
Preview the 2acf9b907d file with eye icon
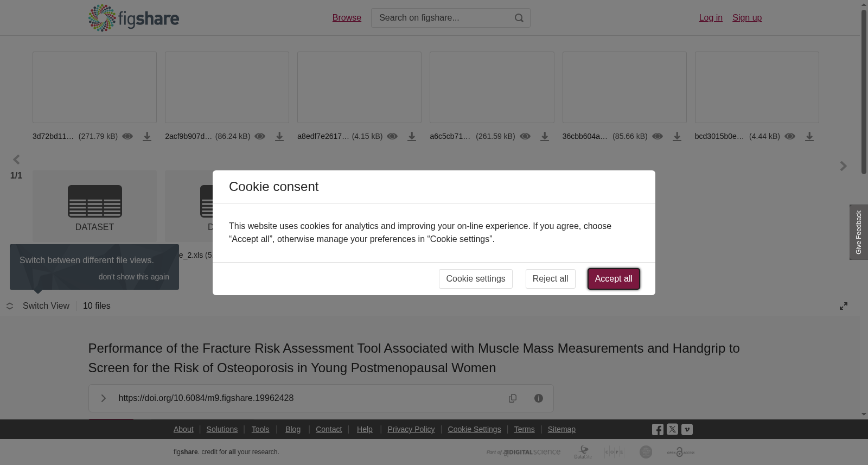click(260, 136)
